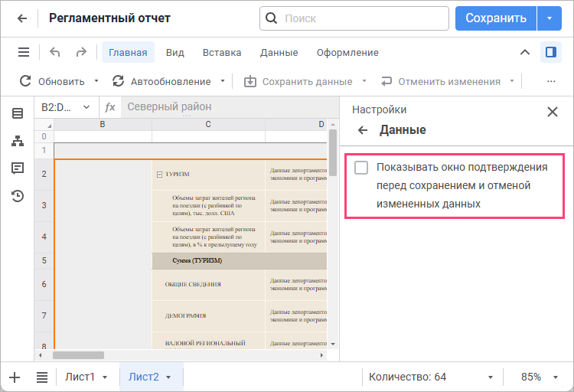Open the hamburger menu in the ribbon
This screenshot has height=392, width=574.
pyautogui.click(x=24, y=53)
